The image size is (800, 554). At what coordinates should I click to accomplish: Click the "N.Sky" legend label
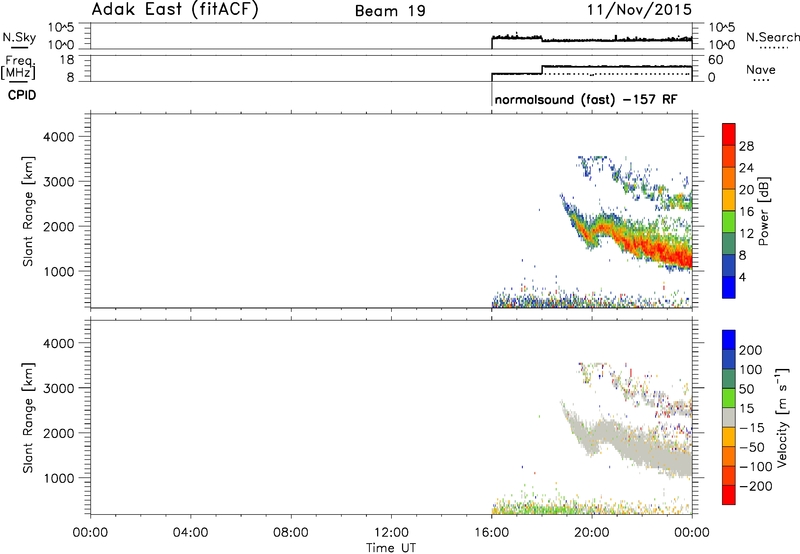[19, 37]
